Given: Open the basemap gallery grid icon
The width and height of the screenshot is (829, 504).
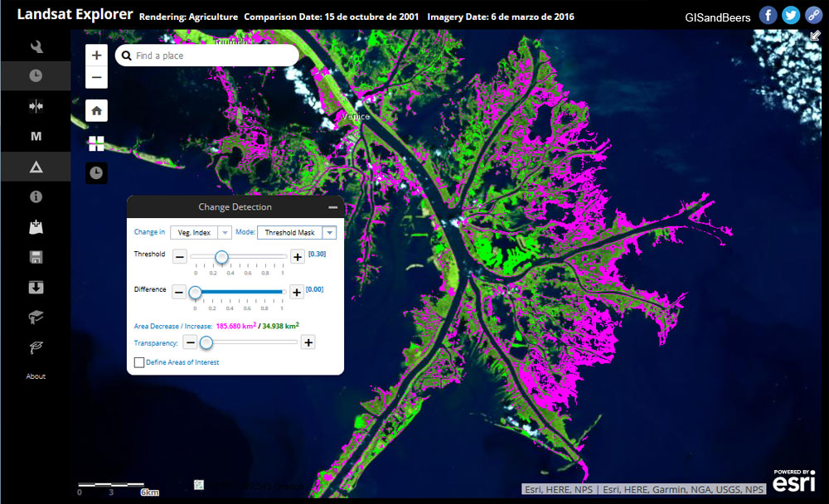Looking at the screenshot, I should pos(97,143).
